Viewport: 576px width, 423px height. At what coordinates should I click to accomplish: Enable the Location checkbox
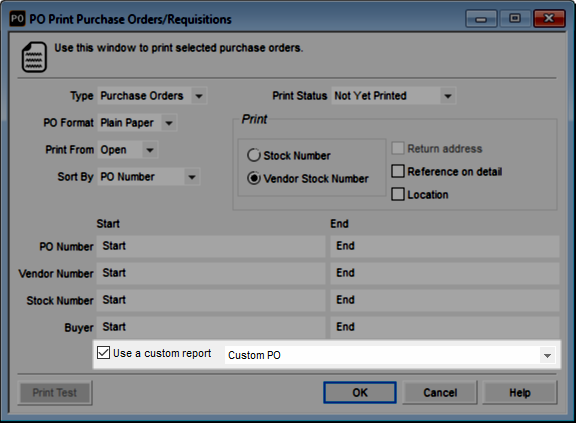[x=398, y=194]
